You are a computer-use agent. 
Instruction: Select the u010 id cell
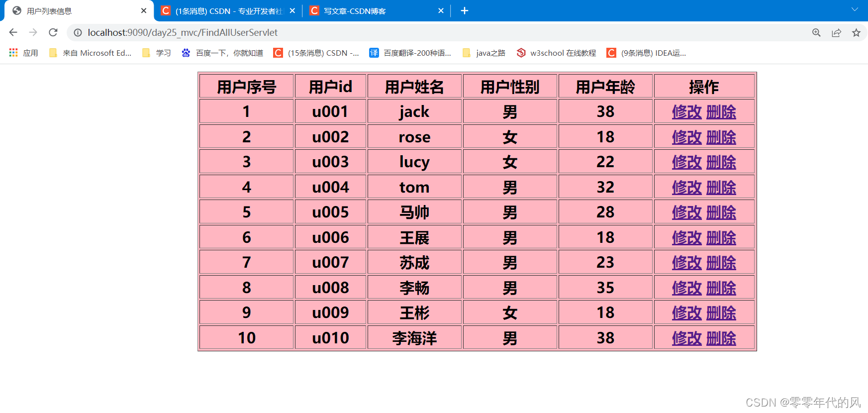click(331, 338)
